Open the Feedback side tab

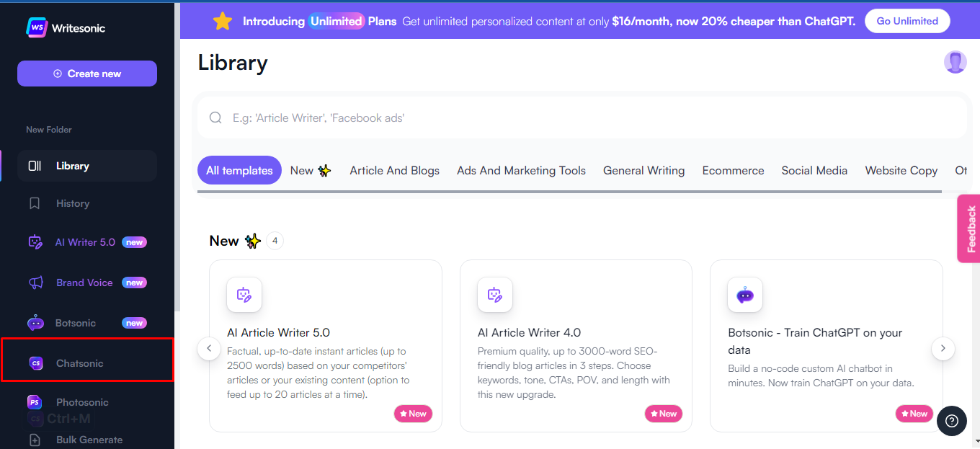[969, 228]
